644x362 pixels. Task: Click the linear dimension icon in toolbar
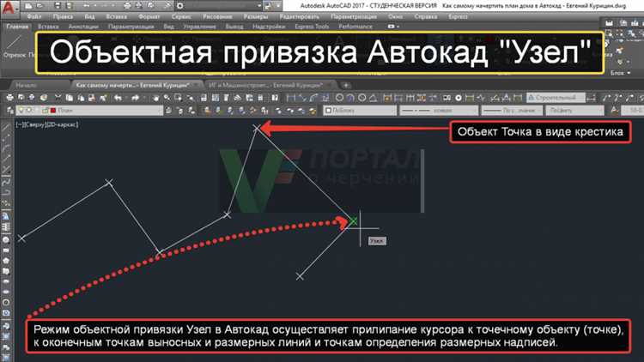coord(291,98)
